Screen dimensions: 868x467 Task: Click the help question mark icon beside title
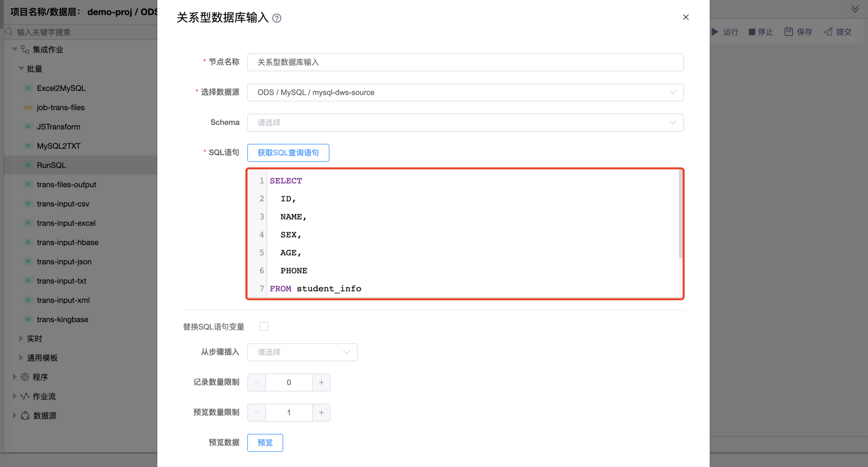(x=277, y=18)
